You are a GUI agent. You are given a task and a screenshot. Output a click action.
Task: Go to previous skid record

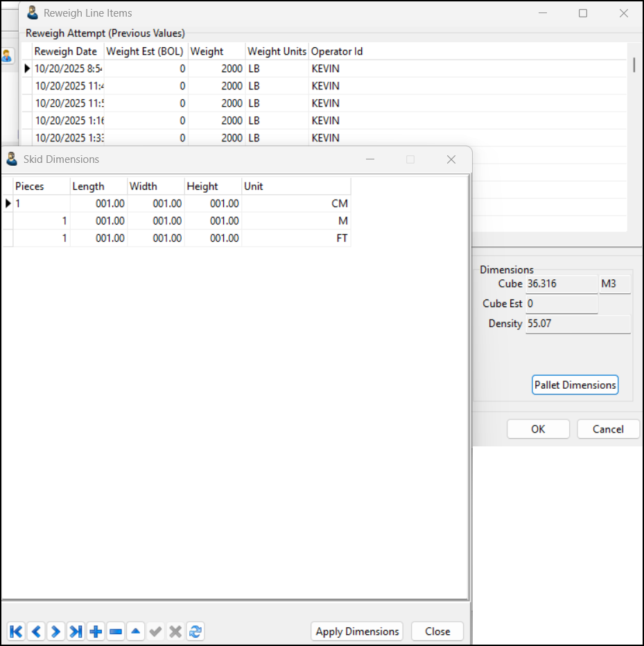tap(36, 631)
